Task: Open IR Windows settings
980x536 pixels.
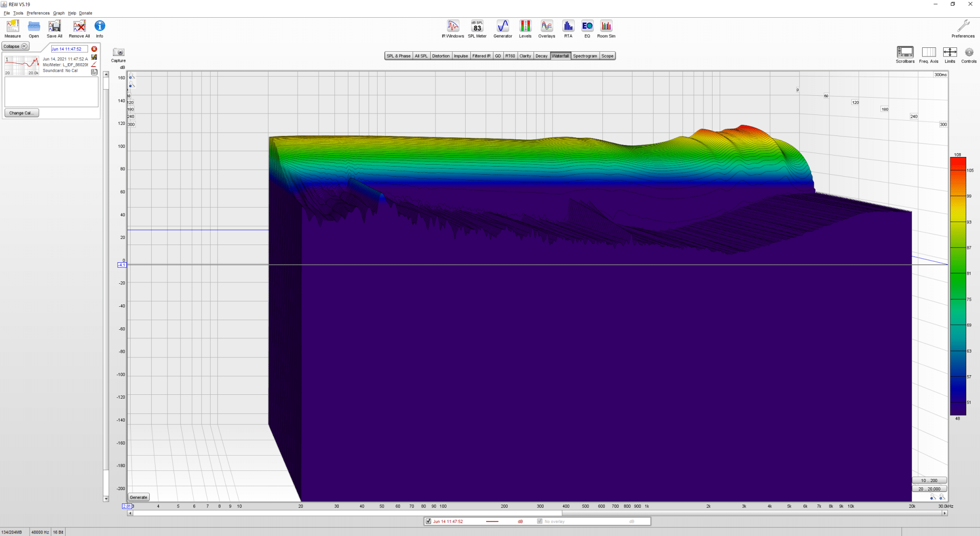Action: point(453,29)
